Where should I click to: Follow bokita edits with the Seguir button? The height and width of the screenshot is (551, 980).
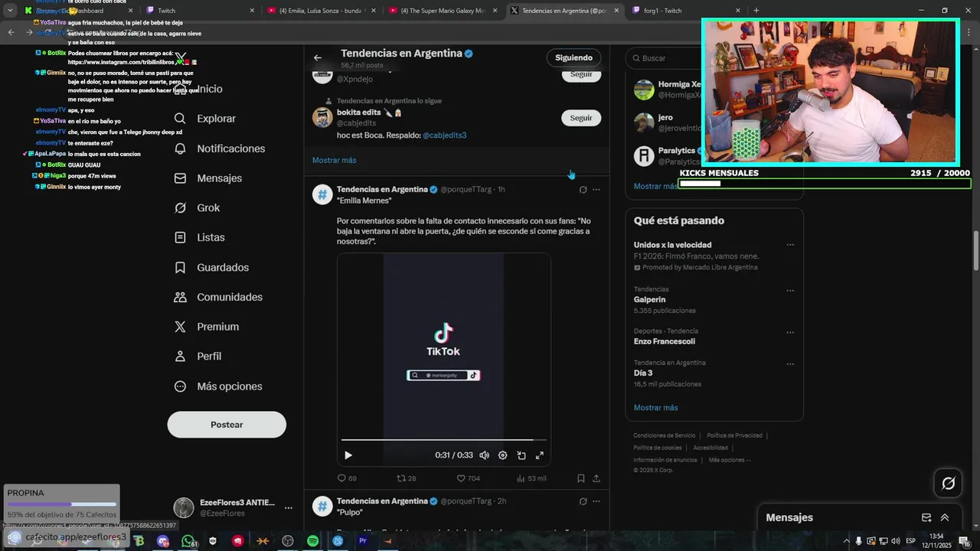point(581,118)
